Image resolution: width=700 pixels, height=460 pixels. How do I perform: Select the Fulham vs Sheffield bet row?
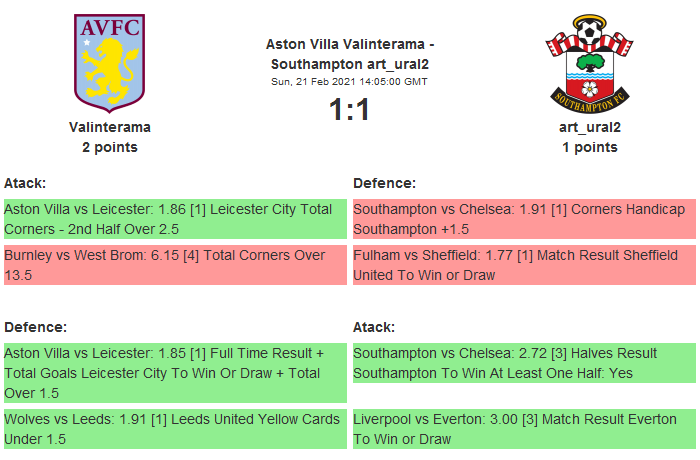(x=524, y=265)
